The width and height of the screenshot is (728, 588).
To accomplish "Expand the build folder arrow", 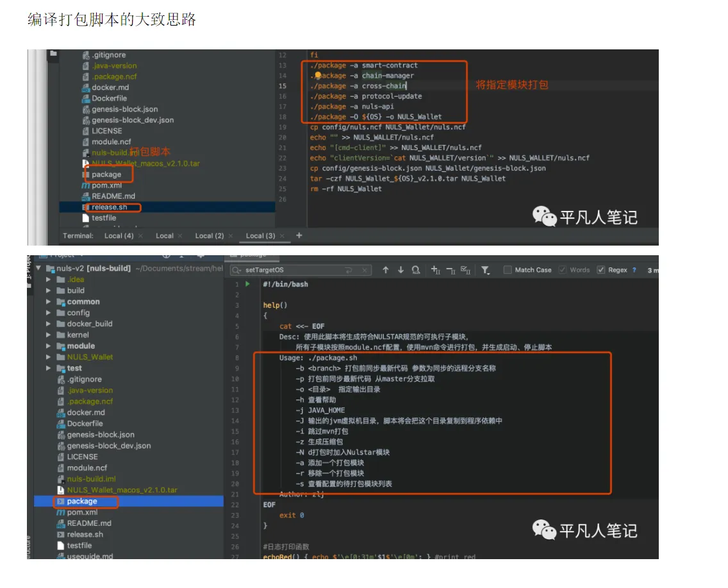I will coord(48,290).
